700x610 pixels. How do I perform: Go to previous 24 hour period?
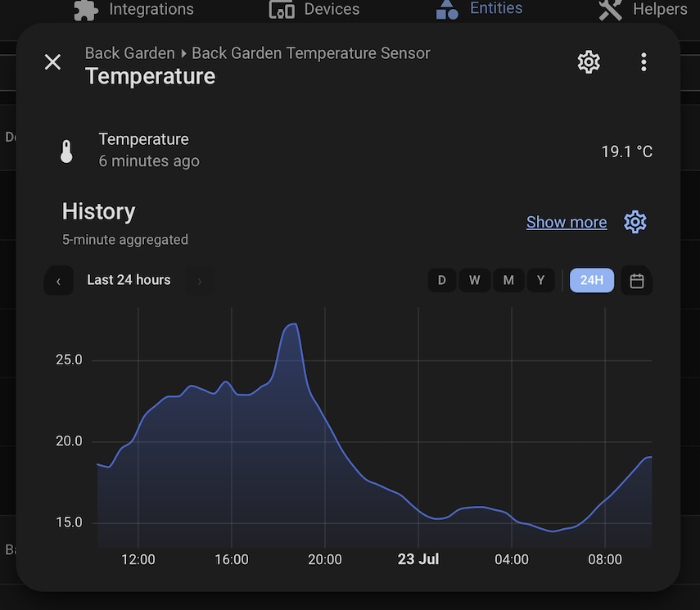point(58,281)
